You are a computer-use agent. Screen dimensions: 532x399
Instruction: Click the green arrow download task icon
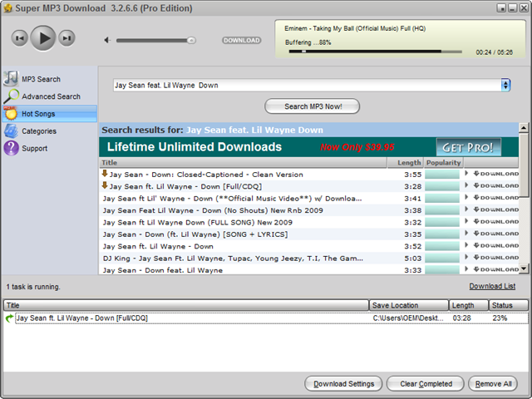tap(9, 318)
